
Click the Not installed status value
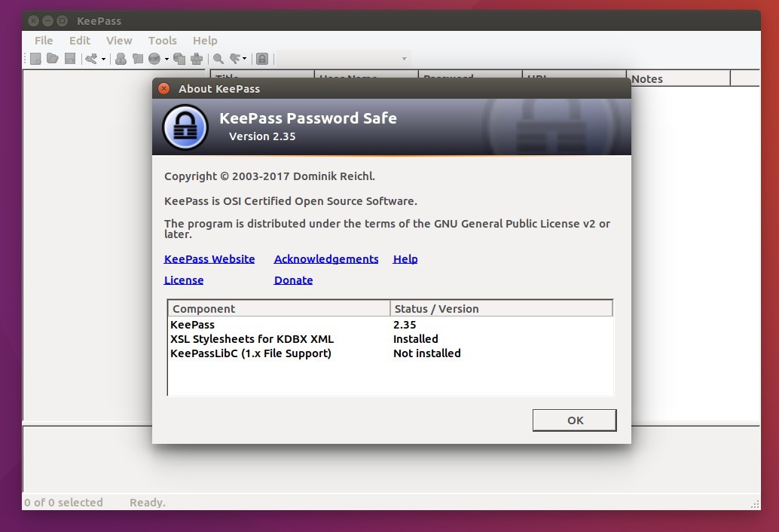(426, 353)
